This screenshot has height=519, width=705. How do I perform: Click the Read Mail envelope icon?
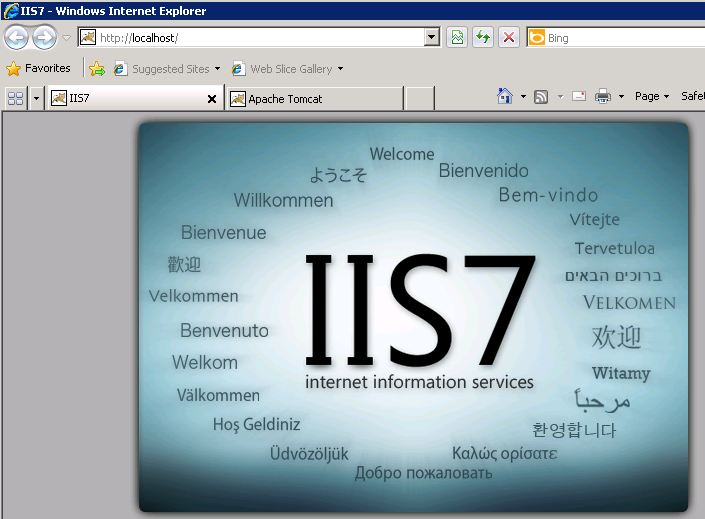(579, 97)
